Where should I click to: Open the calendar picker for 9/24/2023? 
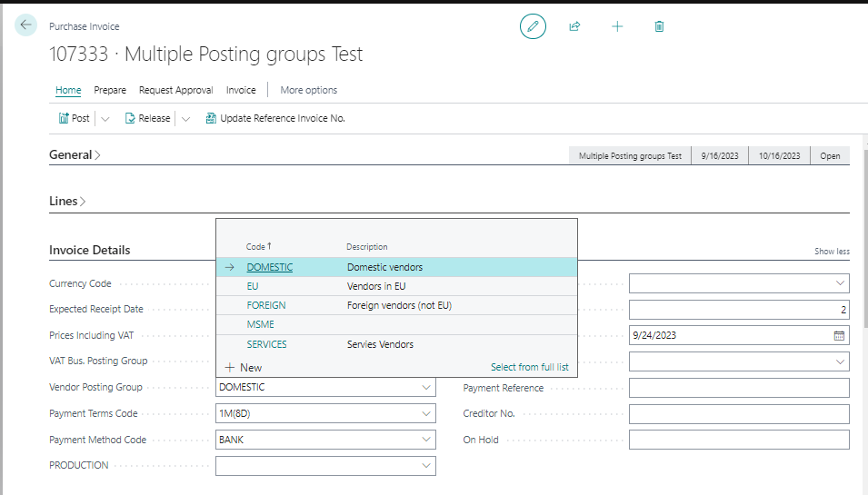[839, 336]
